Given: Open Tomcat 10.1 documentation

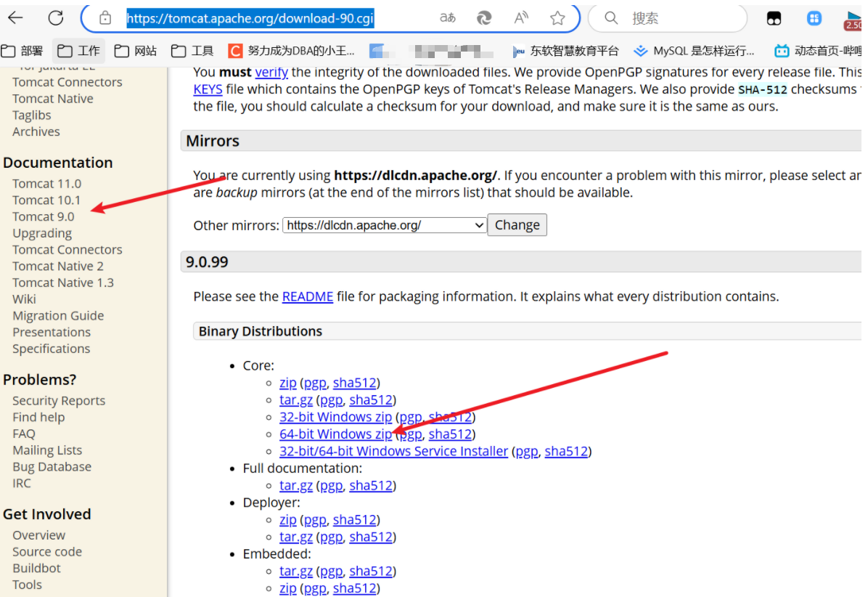Looking at the screenshot, I should click(46, 200).
